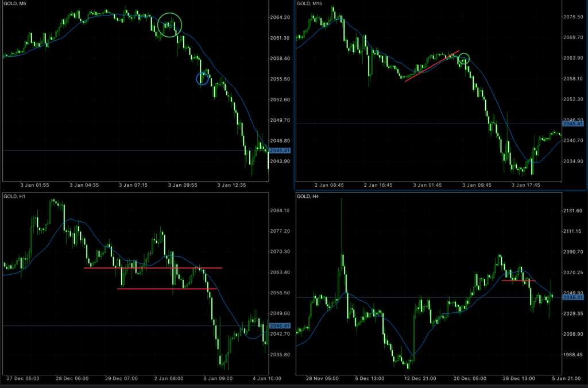Click the 2045.41 price tag on H4 chart
Image resolution: width=588 pixels, height=388 pixels.
click(x=573, y=297)
